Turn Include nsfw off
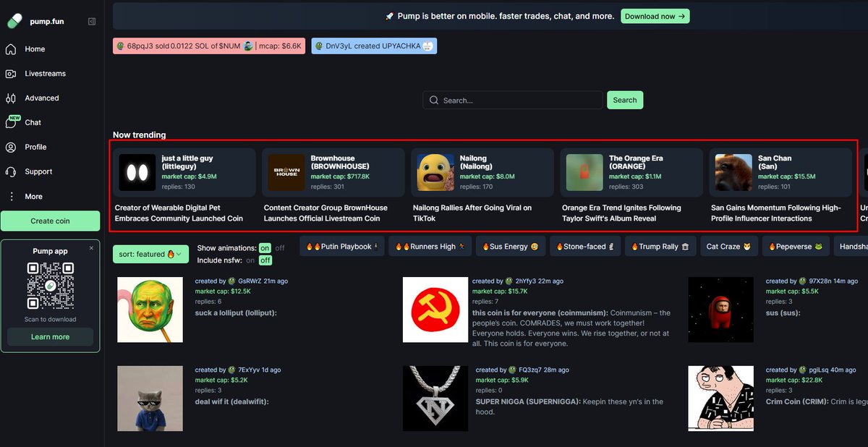868x447 pixels. pyautogui.click(x=265, y=260)
